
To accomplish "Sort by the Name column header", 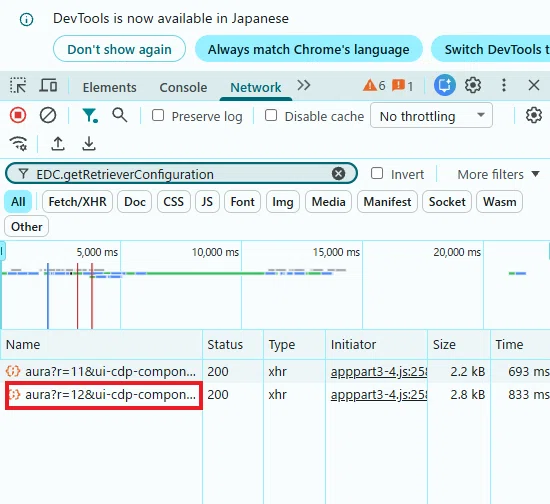I will pos(101,344).
